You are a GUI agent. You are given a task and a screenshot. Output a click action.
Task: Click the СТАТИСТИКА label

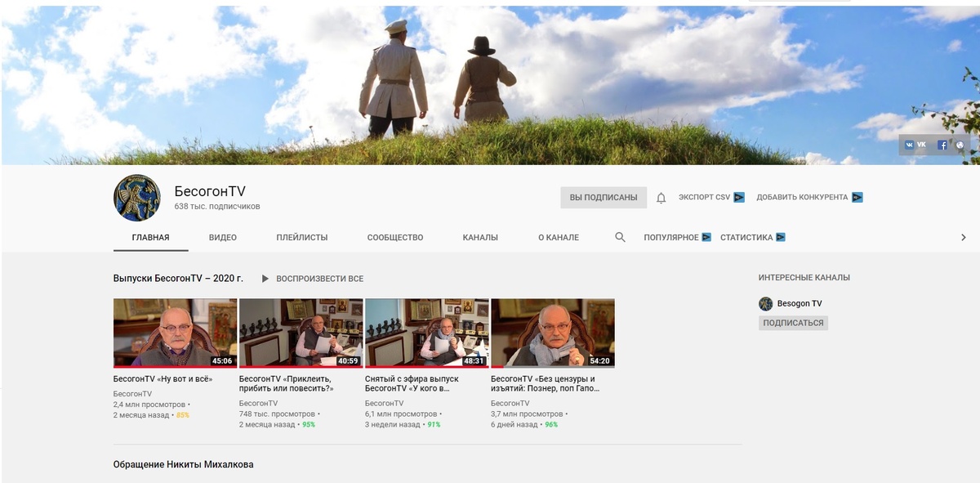(x=746, y=238)
